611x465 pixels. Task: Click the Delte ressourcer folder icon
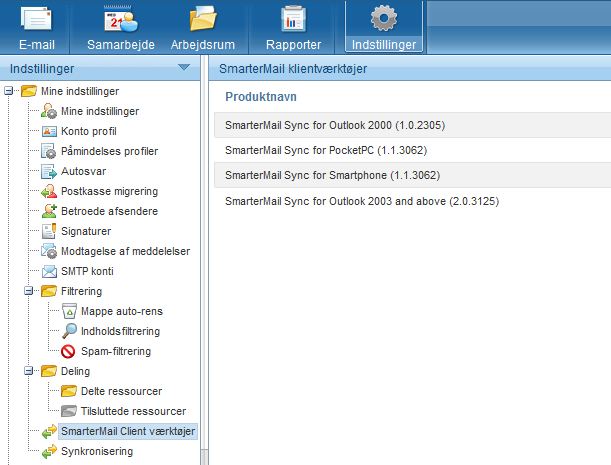point(69,391)
